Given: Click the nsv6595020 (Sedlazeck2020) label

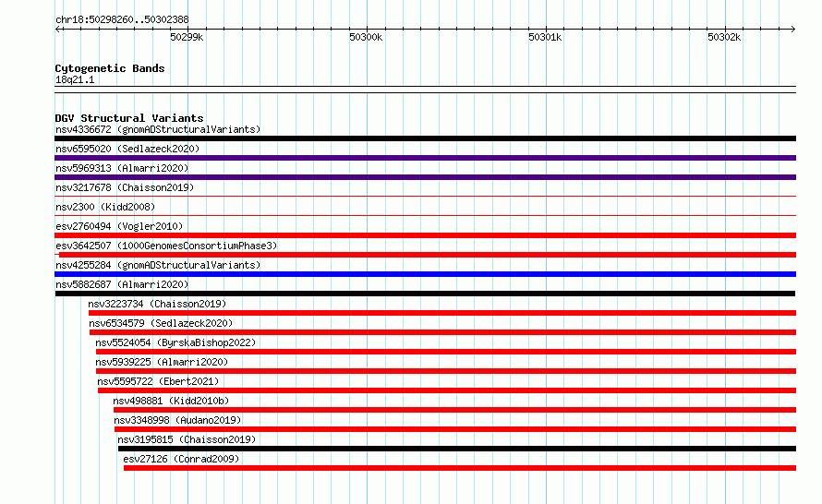Looking at the screenshot, I should [x=127, y=149].
